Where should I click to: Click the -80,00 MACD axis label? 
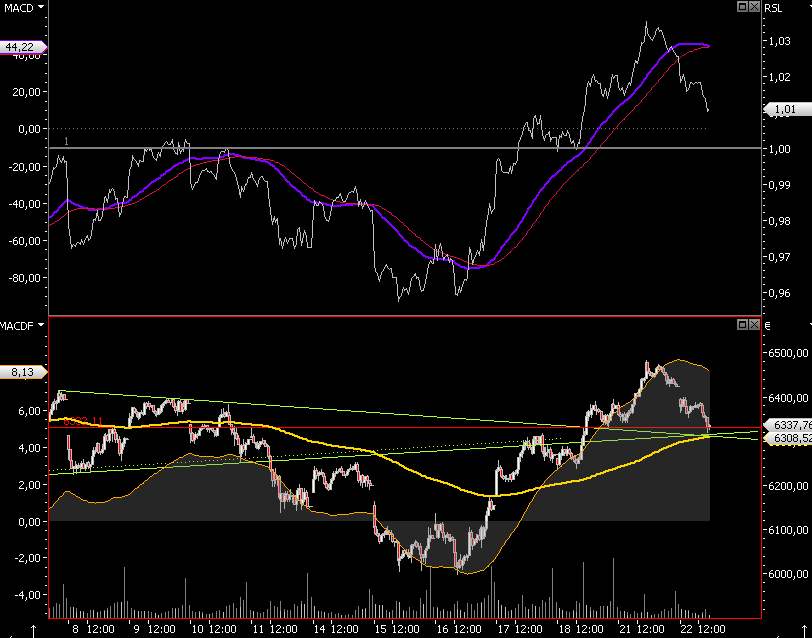pos(25,278)
